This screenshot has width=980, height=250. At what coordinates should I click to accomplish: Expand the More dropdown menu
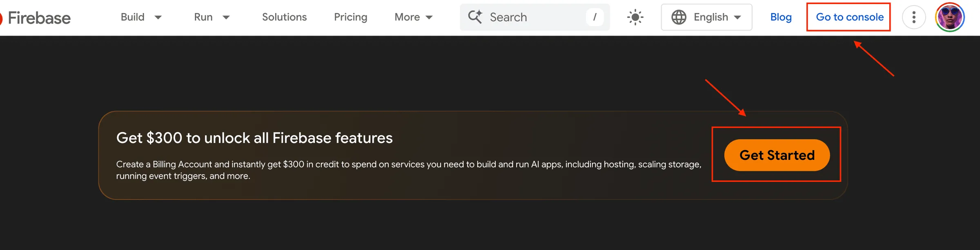point(413,17)
